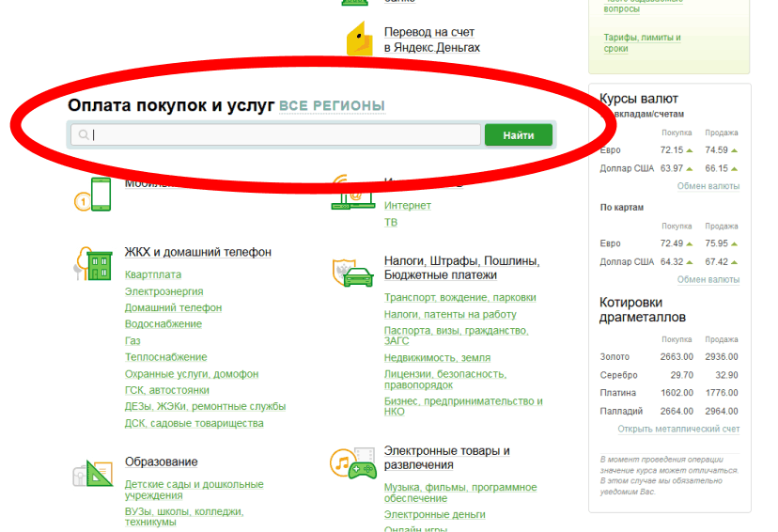Open the Электроэнергия link

[163, 291]
